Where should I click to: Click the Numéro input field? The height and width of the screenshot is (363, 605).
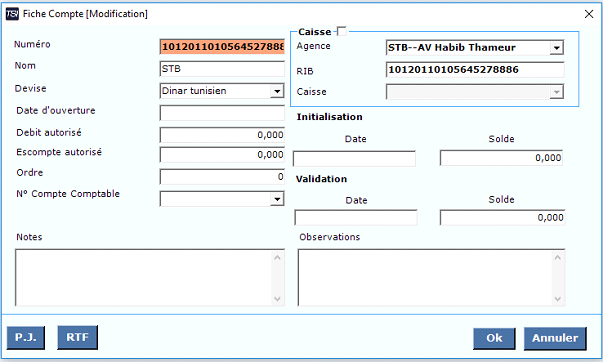coord(222,47)
